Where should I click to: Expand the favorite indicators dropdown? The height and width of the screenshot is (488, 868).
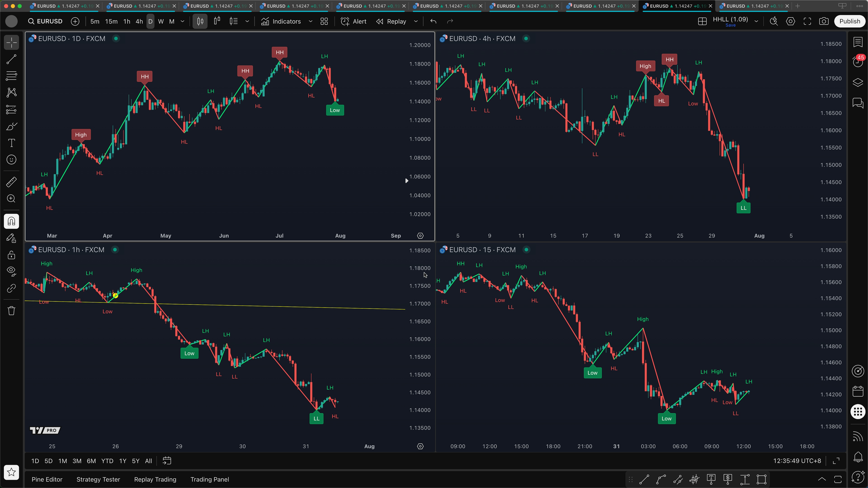pos(310,21)
